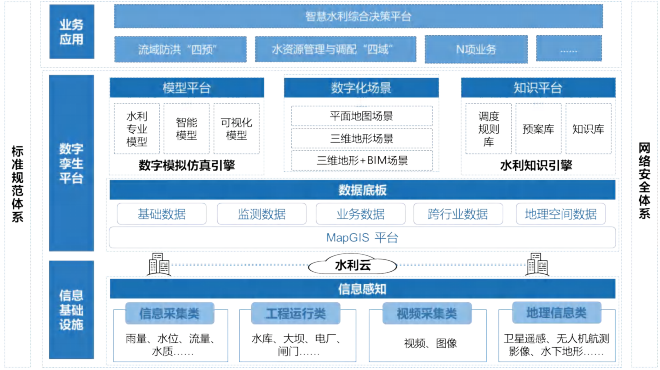Click the 标准规范体系 vertical label
Screen dimensions: 660x370
tap(17, 184)
